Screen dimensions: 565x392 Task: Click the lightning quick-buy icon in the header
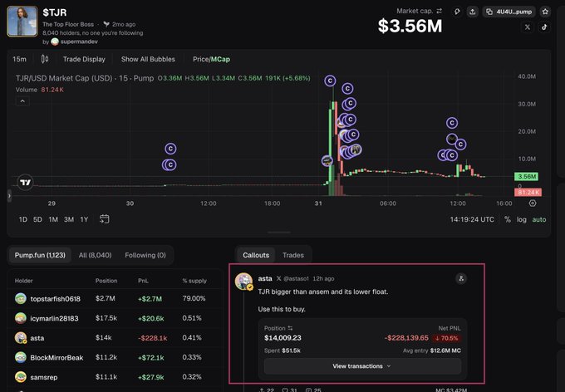(x=457, y=12)
